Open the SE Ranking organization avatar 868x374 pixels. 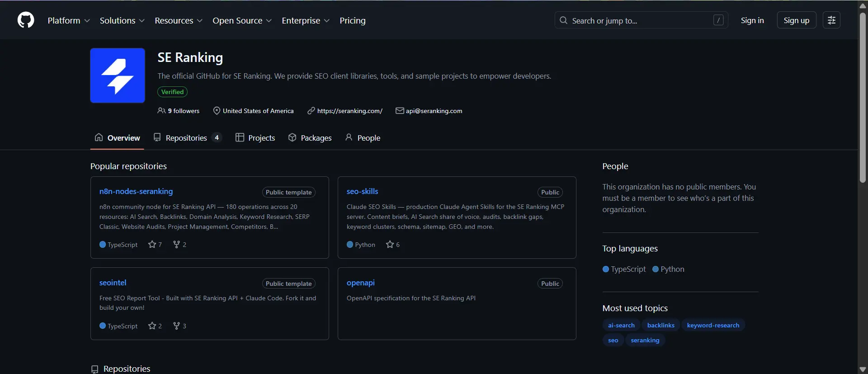[118, 76]
